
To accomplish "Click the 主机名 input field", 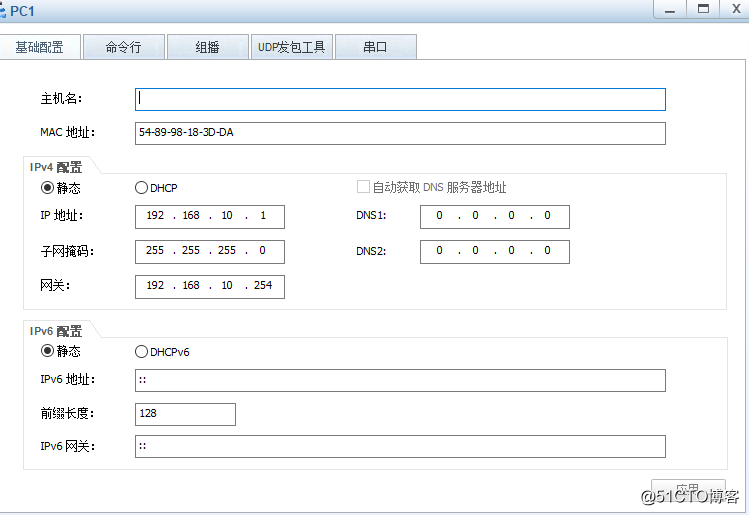I will pos(400,99).
